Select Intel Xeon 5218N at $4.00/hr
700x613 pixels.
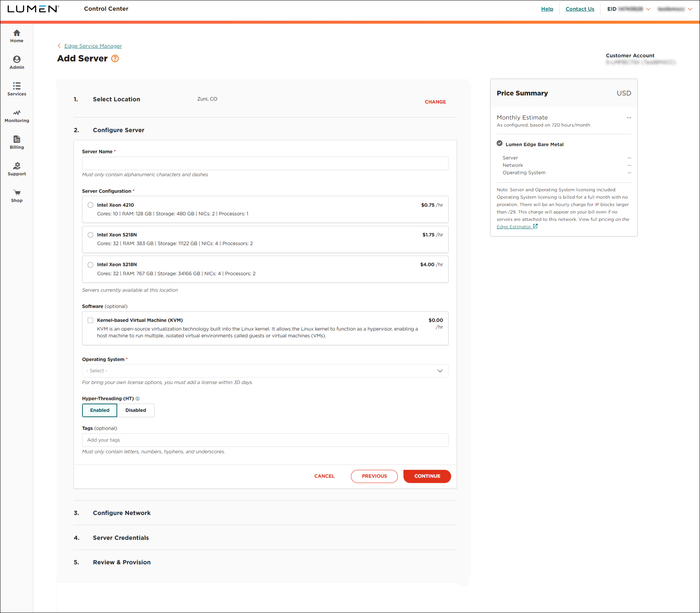90,265
